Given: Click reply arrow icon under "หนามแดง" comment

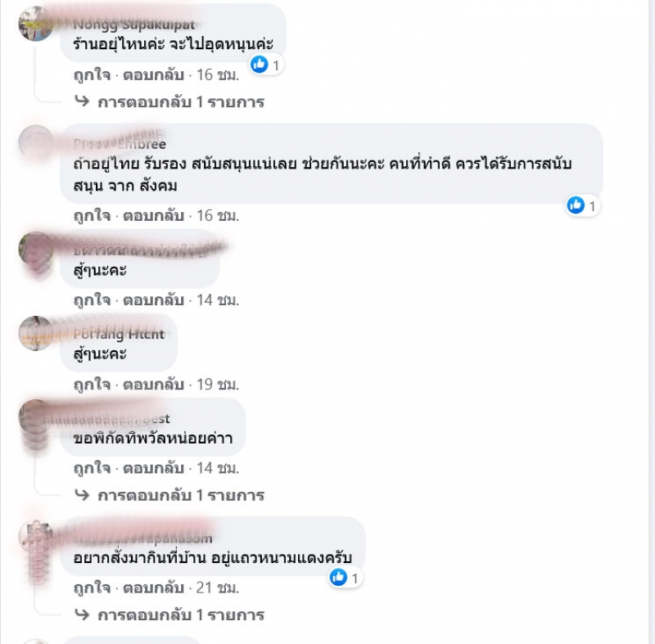Looking at the screenshot, I should coord(82,615).
